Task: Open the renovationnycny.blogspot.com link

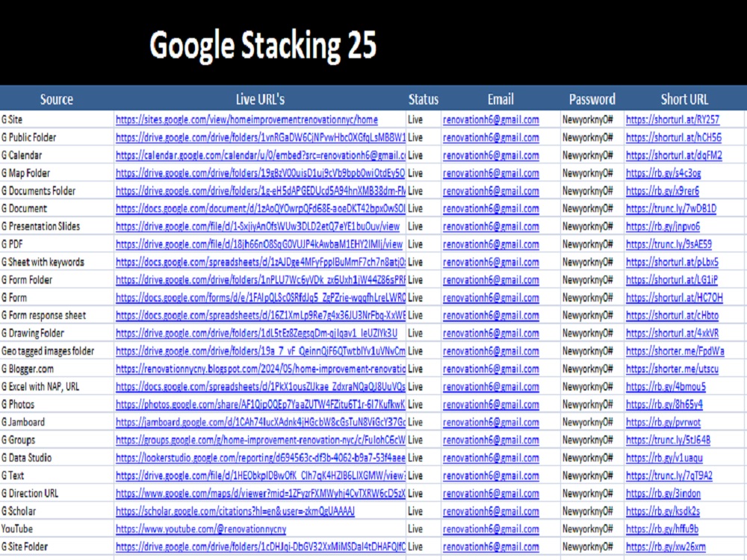Action: (261, 369)
